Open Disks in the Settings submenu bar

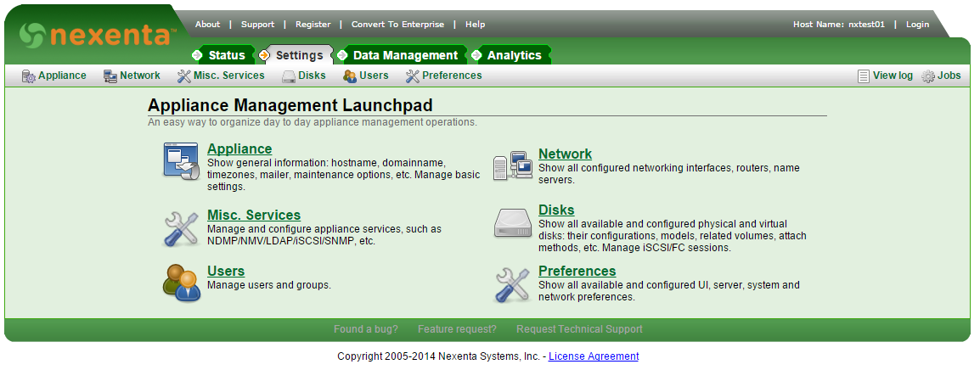[312, 76]
